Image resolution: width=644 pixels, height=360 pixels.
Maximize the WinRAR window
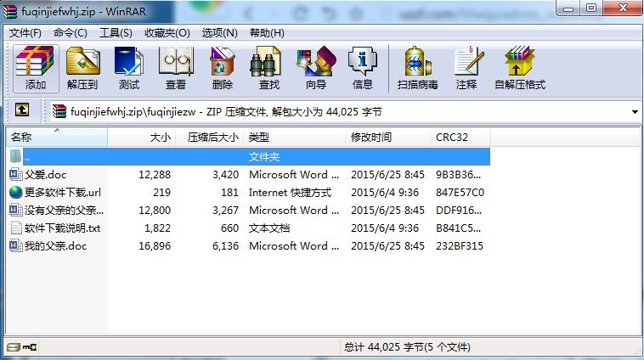(591, 8)
